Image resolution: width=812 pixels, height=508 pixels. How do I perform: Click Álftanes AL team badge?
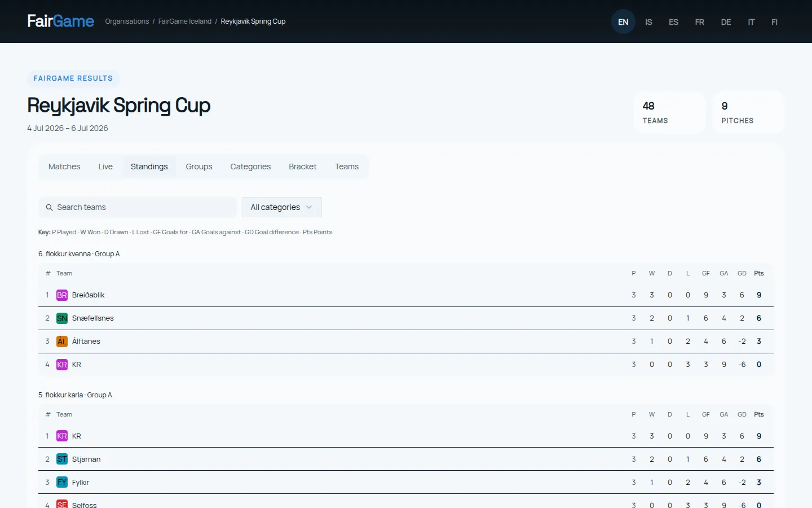point(62,341)
